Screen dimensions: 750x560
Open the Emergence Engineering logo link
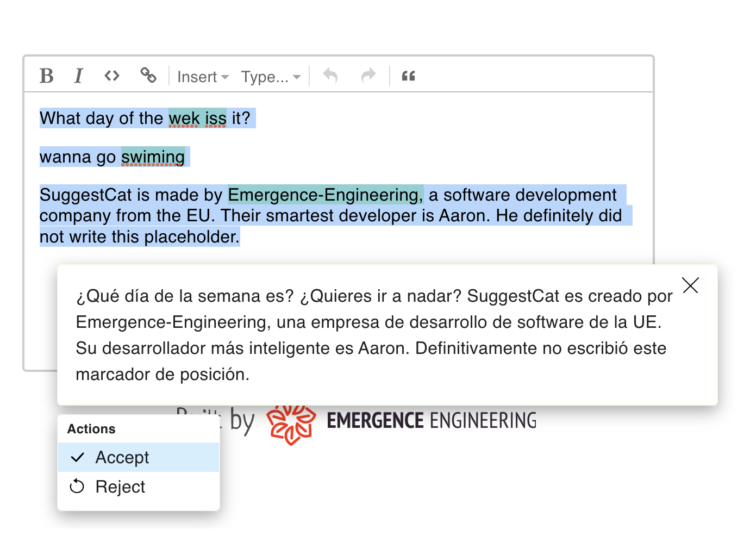click(291, 424)
